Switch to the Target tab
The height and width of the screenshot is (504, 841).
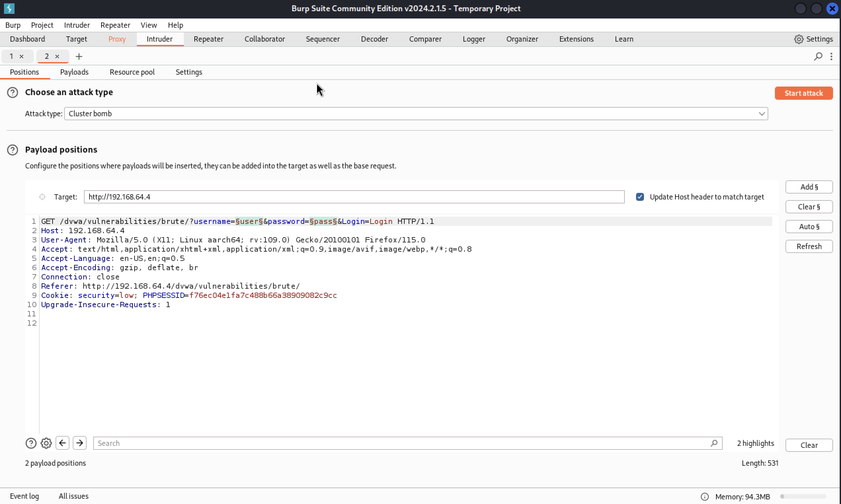(x=76, y=39)
